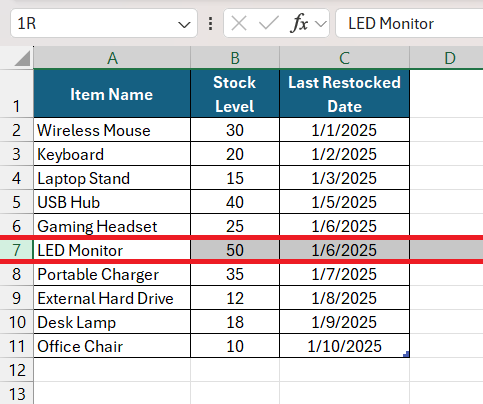Image resolution: width=483 pixels, height=404 pixels.
Task: Select row 10 header
Action: 16,322
